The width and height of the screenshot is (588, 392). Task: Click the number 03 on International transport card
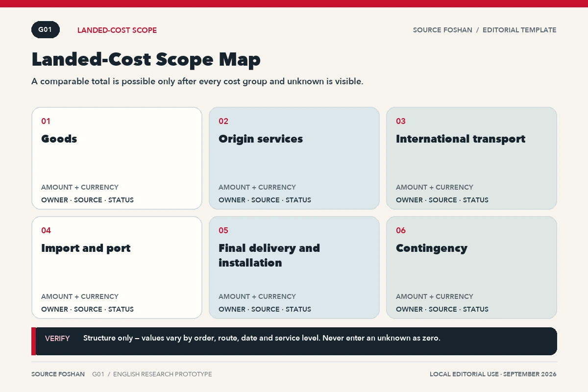click(x=401, y=121)
